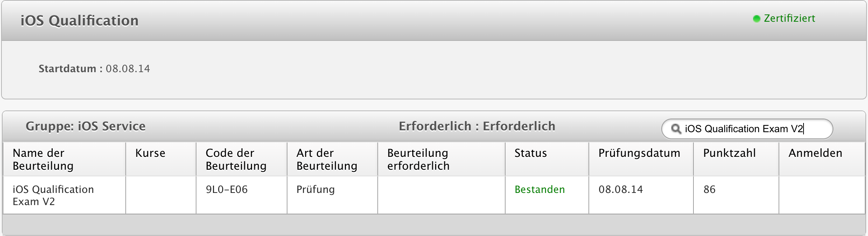The width and height of the screenshot is (868, 236).
Task: Click the 'Art der Beurteilung' column header
Action: point(327,159)
